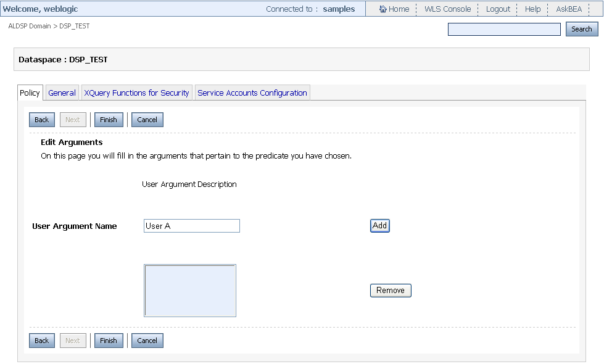The image size is (604, 364).
Task: Click the bottom Next button
Action: point(72,341)
